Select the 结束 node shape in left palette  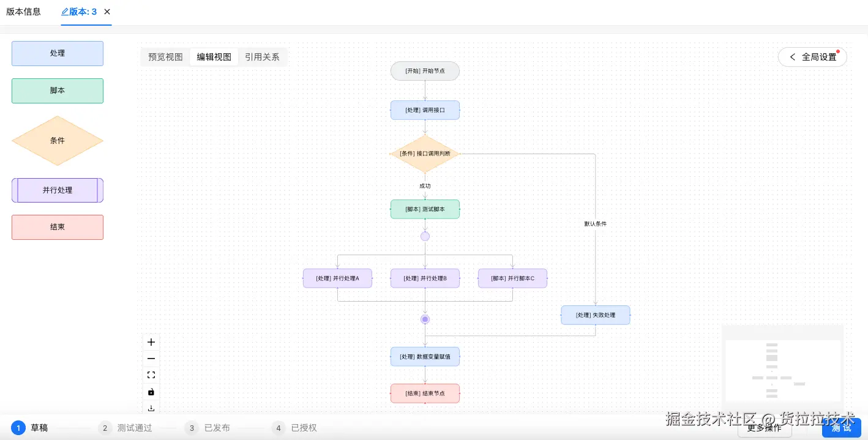(x=57, y=227)
